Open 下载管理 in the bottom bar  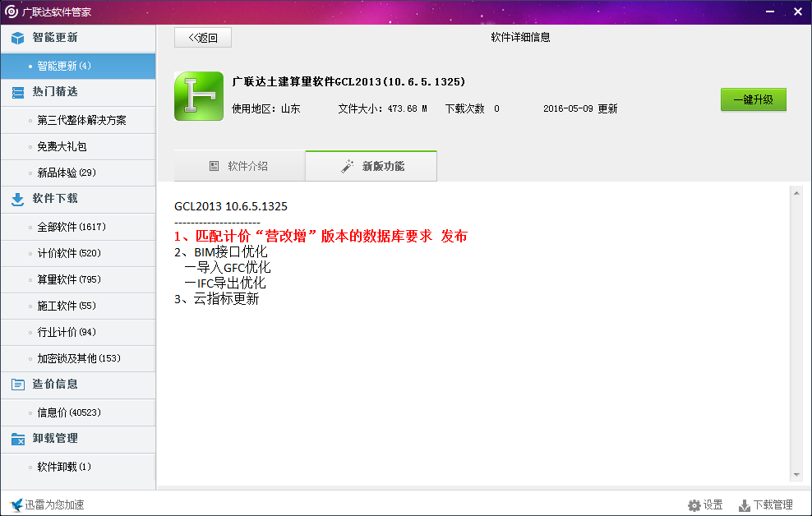766,504
